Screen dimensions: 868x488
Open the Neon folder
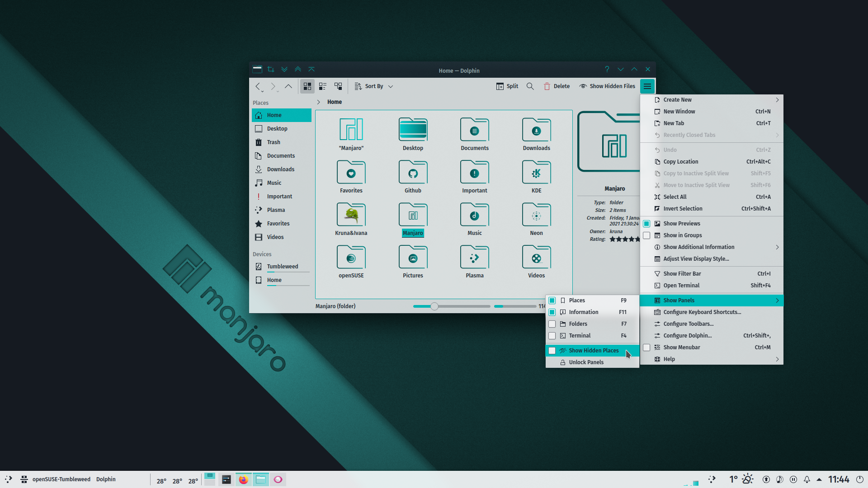point(537,219)
